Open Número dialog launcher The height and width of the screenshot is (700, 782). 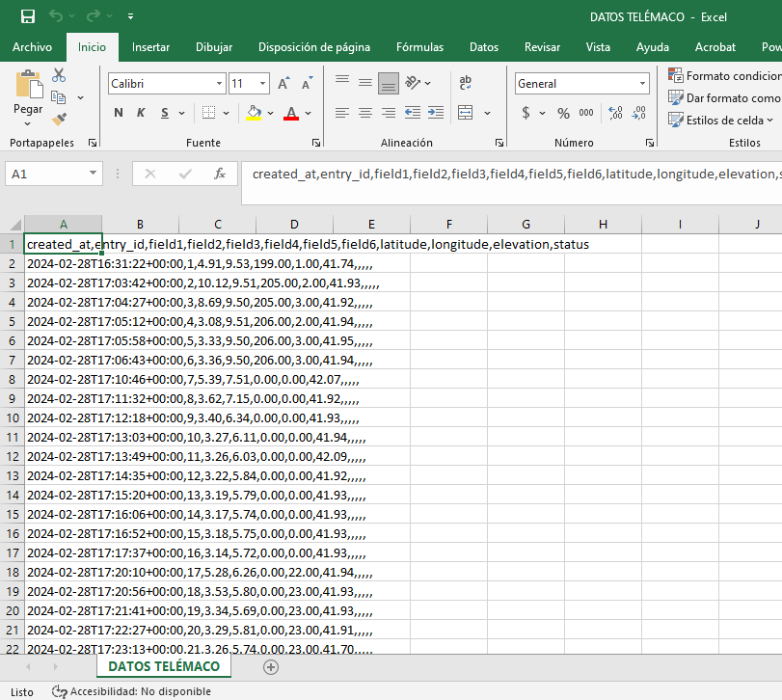pyautogui.click(x=649, y=143)
